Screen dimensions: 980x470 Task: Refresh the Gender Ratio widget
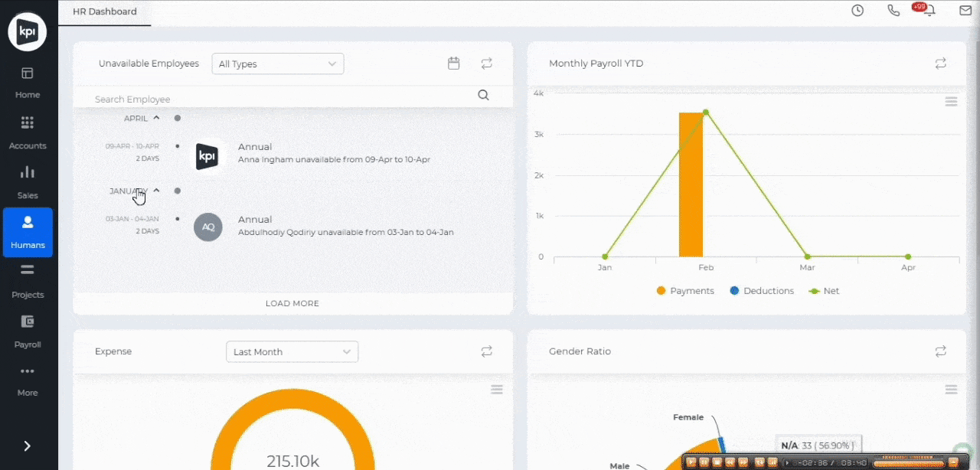click(x=941, y=351)
